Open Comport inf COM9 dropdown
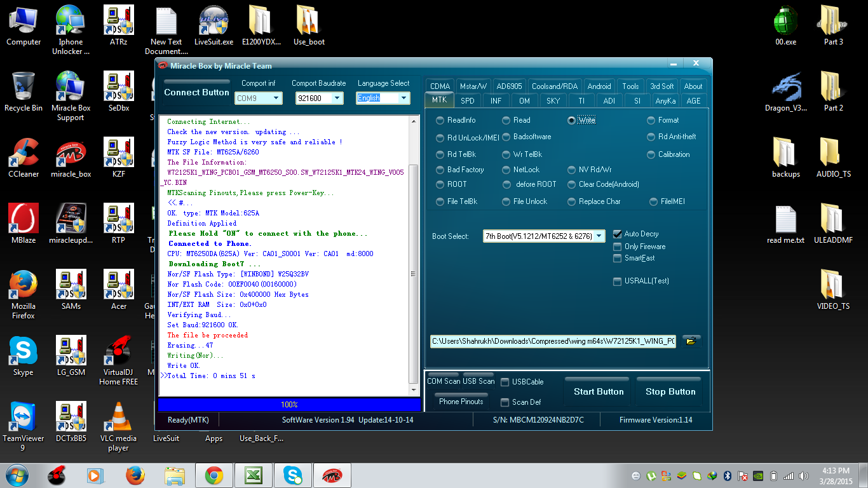The image size is (868, 488). click(x=259, y=98)
